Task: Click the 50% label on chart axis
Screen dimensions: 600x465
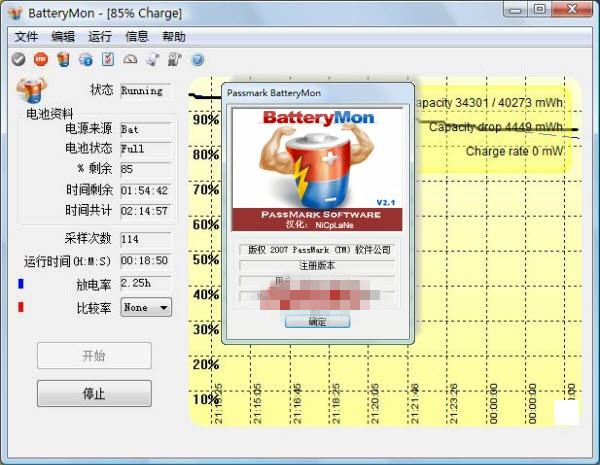Action: [x=205, y=259]
